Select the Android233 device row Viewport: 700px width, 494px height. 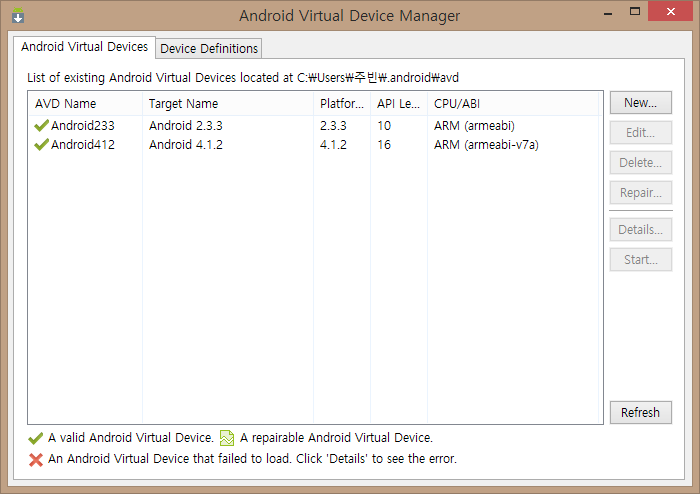tap(313, 126)
